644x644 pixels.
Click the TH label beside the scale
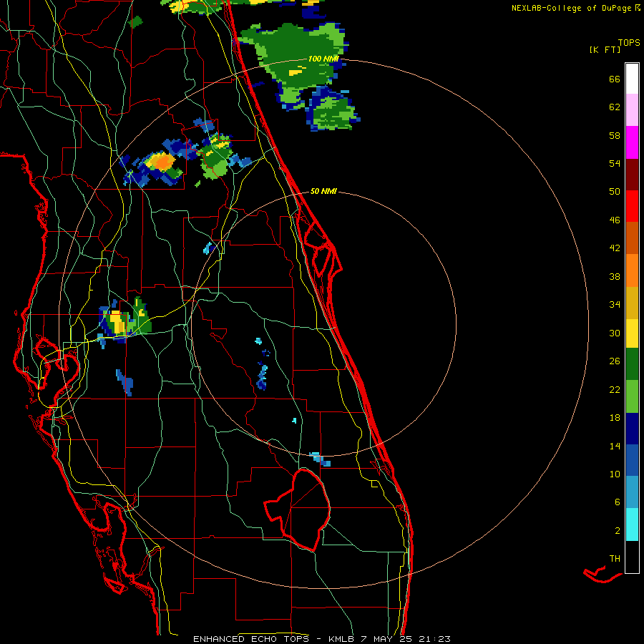(615, 559)
